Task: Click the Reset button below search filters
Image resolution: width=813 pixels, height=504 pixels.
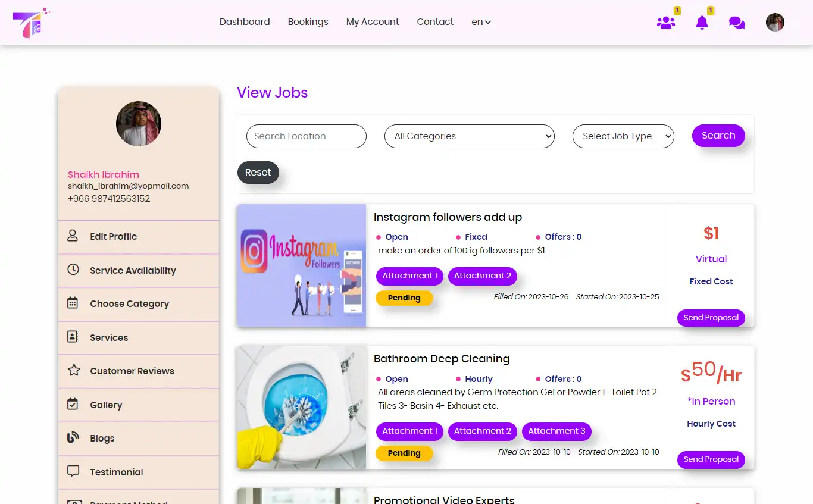Action: (258, 172)
